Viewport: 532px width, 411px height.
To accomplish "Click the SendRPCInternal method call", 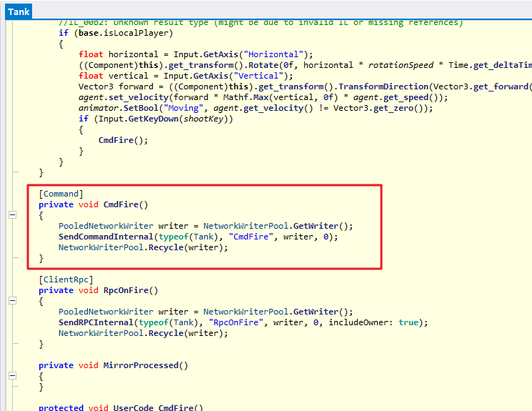I will click(96, 322).
